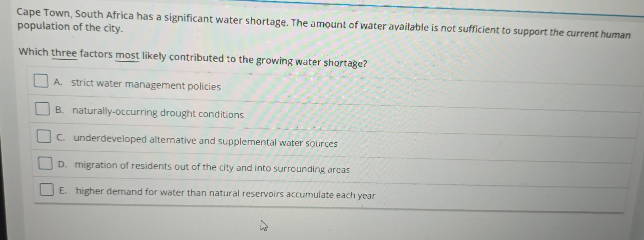The image size is (644, 240).
Task: Click the letter 'C.' label
Action: pyautogui.click(x=61, y=138)
